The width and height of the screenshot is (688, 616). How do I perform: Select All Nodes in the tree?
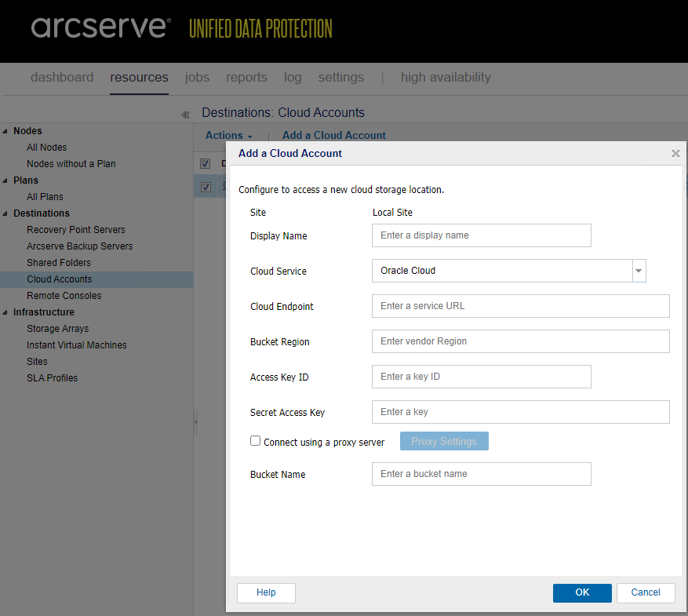coord(46,148)
